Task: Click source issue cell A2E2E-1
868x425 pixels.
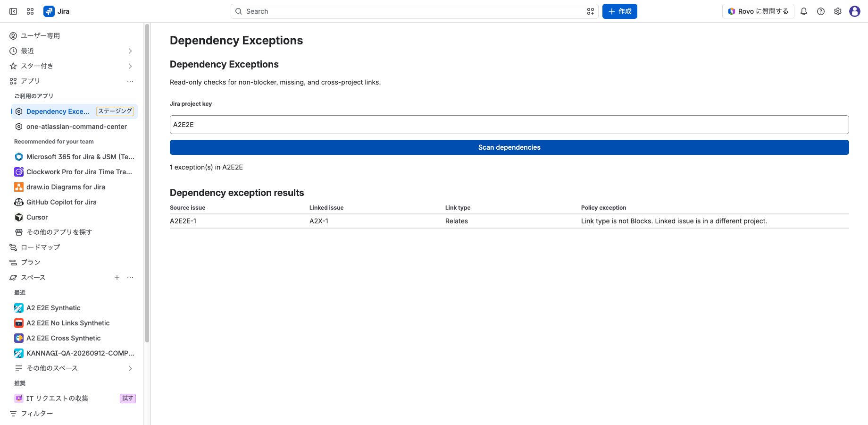Action: (183, 221)
